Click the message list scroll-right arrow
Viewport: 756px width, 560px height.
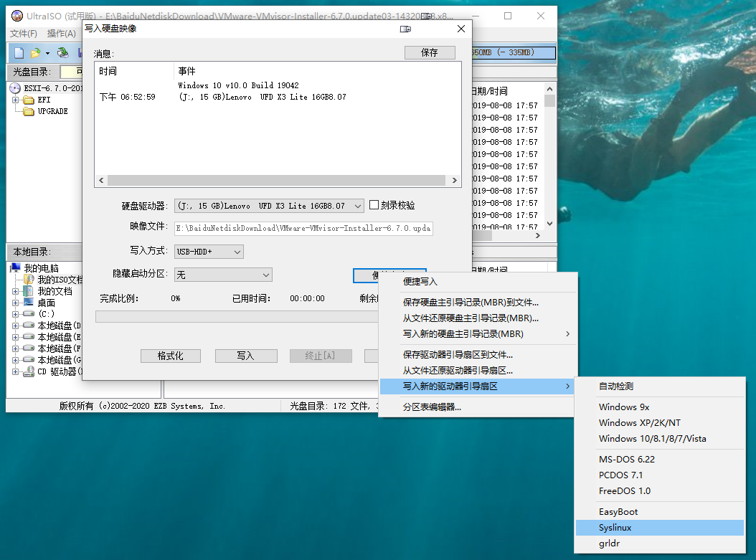click(454, 180)
